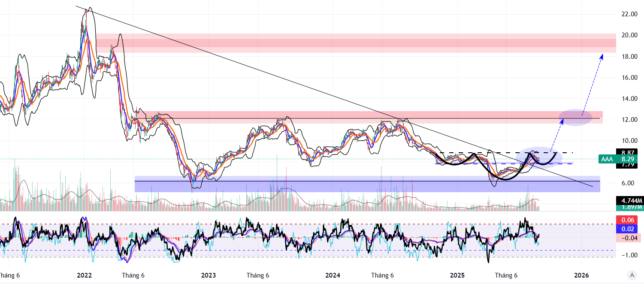This screenshot has height=287, width=644.
Task: Click the 2023 time axis label
Action: coord(208,275)
